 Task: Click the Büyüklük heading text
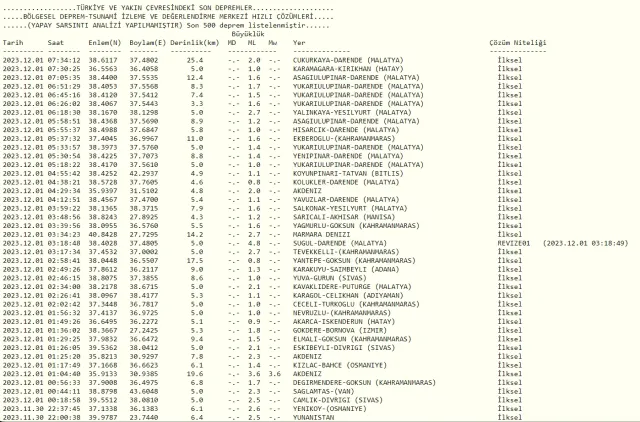coord(248,34)
